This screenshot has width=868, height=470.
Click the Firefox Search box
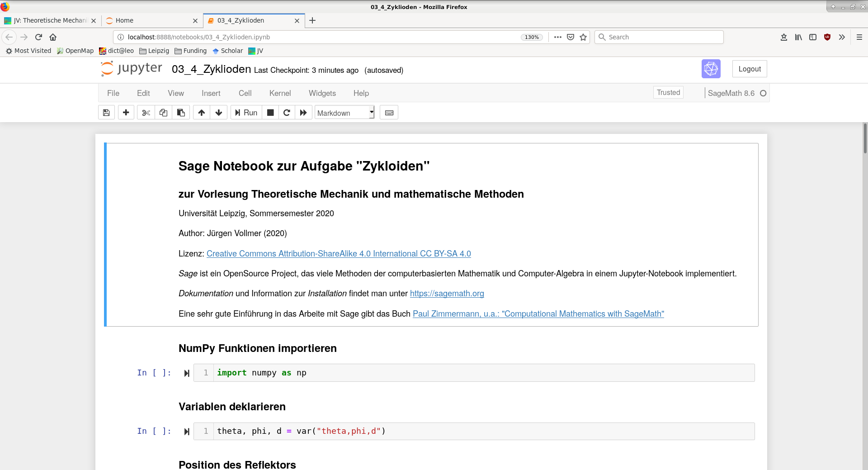click(x=659, y=37)
